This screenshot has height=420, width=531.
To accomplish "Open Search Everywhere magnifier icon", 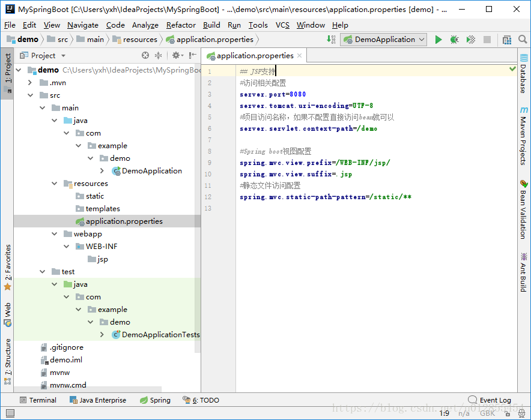I will 523,40.
